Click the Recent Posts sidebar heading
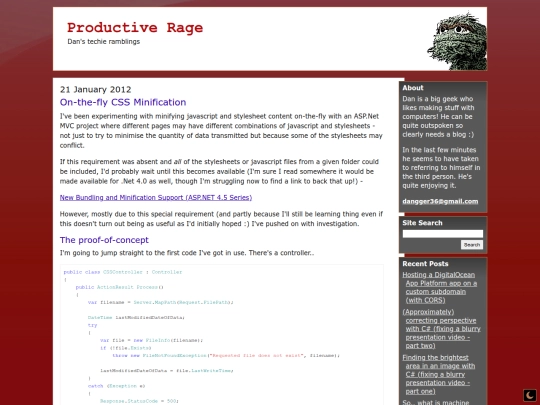Viewport: 540px width, 405px height. (x=425, y=264)
